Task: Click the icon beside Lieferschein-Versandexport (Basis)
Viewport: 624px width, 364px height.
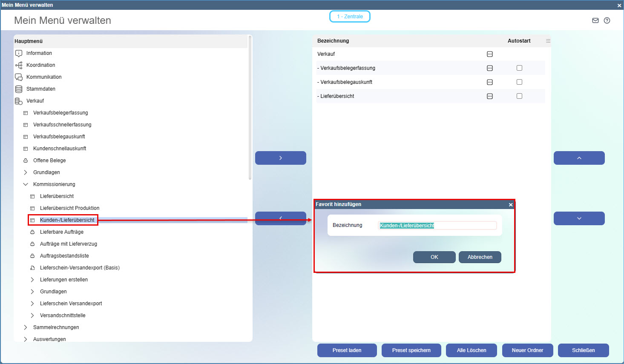Action: click(x=32, y=268)
